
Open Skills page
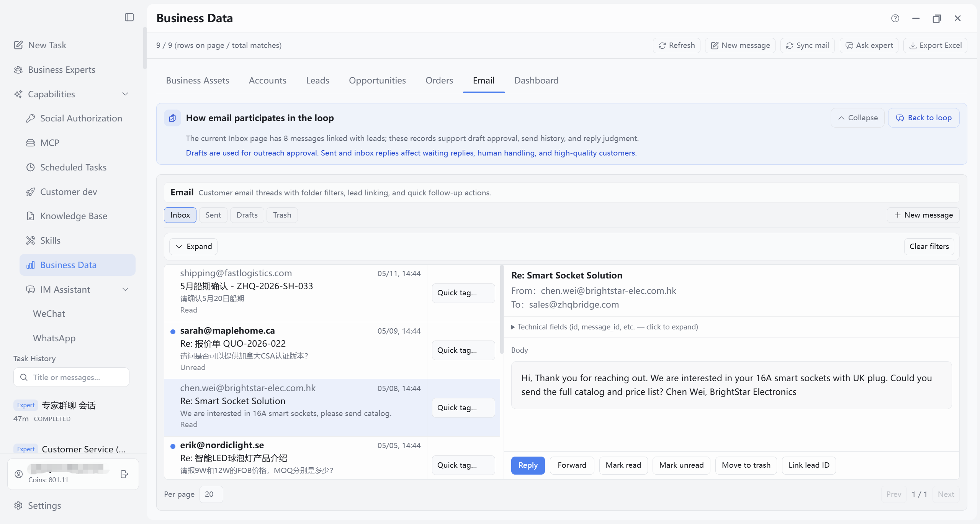[x=43, y=241]
